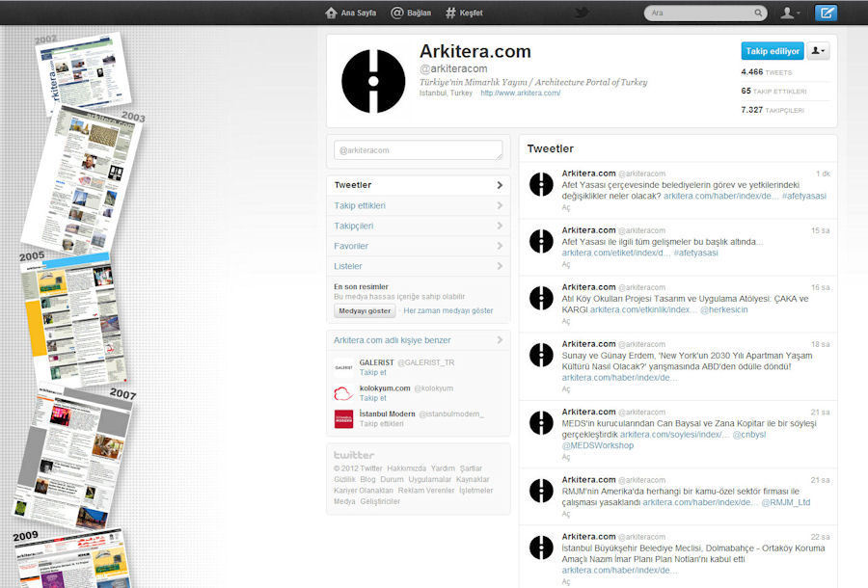
Task: Click the 4.466 Tweets stat
Action: [767, 72]
